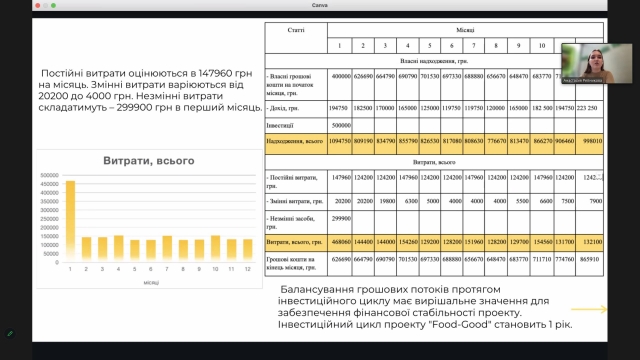Select the "468060" expenses total cell
640x360 pixels.
point(340,242)
